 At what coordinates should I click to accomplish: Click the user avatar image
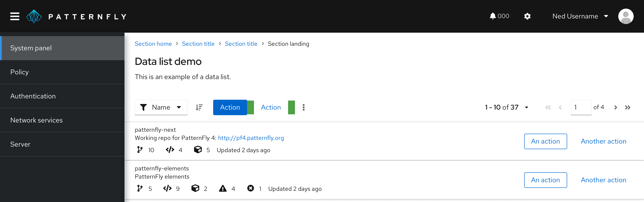(x=626, y=16)
